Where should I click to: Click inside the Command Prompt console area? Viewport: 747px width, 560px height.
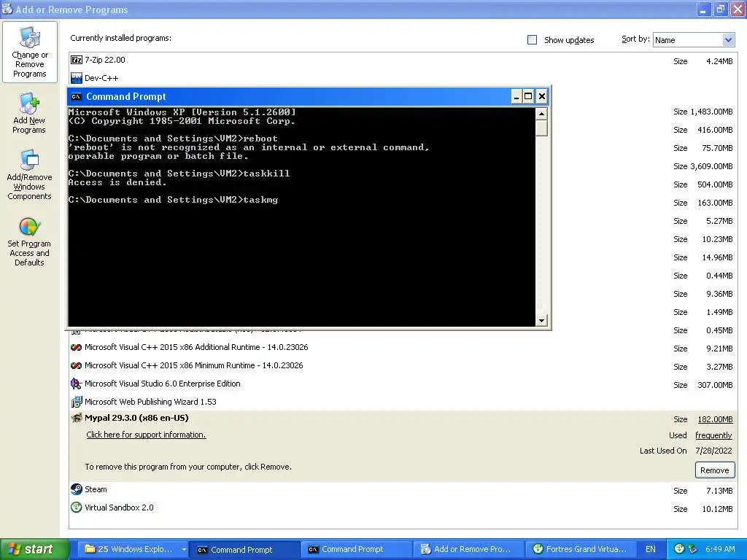[302, 217]
